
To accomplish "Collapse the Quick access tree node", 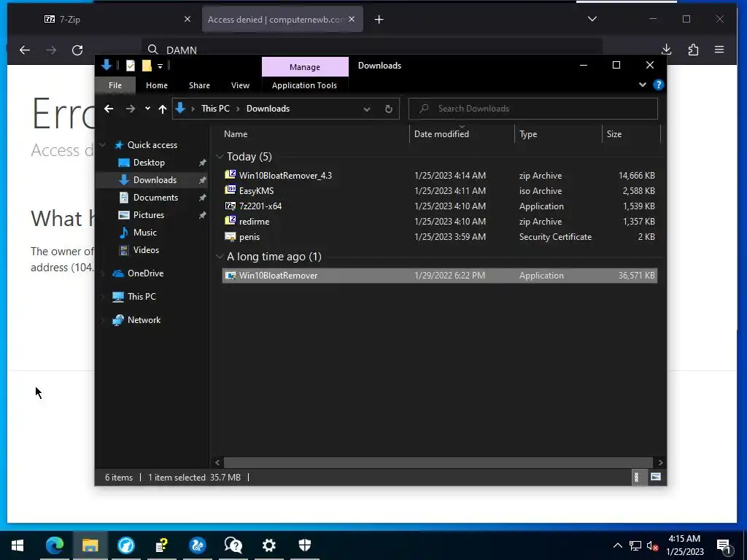I will [103, 145].
